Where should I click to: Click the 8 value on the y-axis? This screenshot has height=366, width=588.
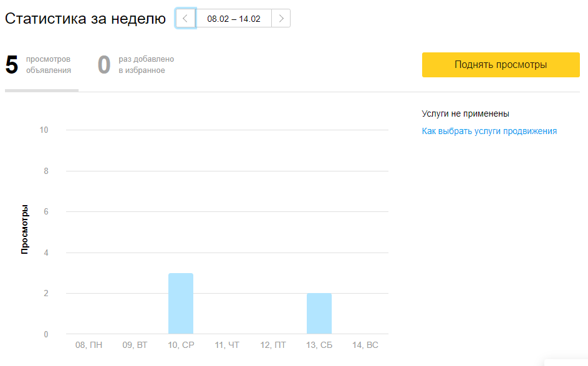46,171
